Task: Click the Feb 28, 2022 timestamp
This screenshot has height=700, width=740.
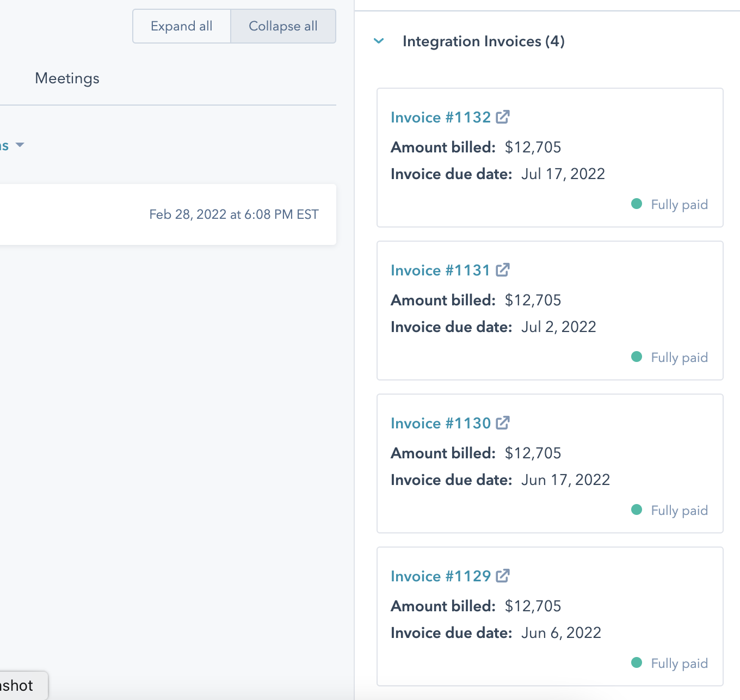Action: pyautogui.click(x=234, y=214)
